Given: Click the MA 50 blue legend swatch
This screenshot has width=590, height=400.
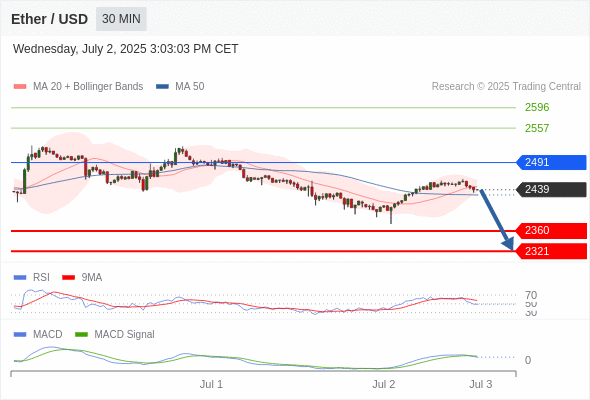Looking at the screenshot, I should pos(162,87).
